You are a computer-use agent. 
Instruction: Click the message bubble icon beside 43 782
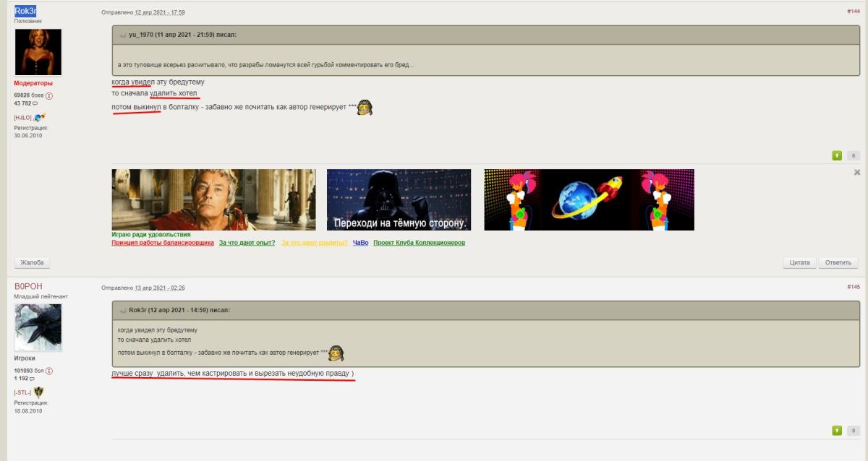[x=35, y=104]
